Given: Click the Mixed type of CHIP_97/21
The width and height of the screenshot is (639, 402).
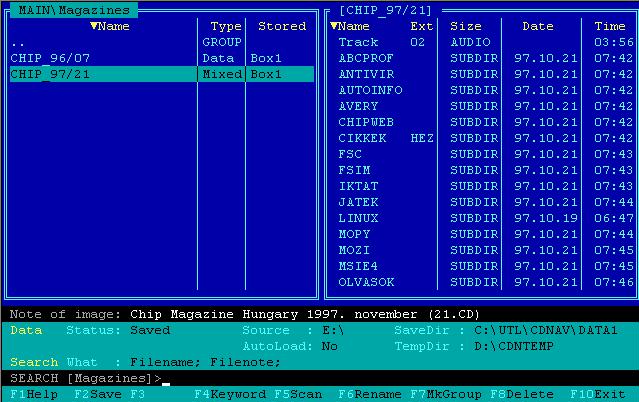Looking at the screenshot, I should pyautogui.click(x=222, y=74).
